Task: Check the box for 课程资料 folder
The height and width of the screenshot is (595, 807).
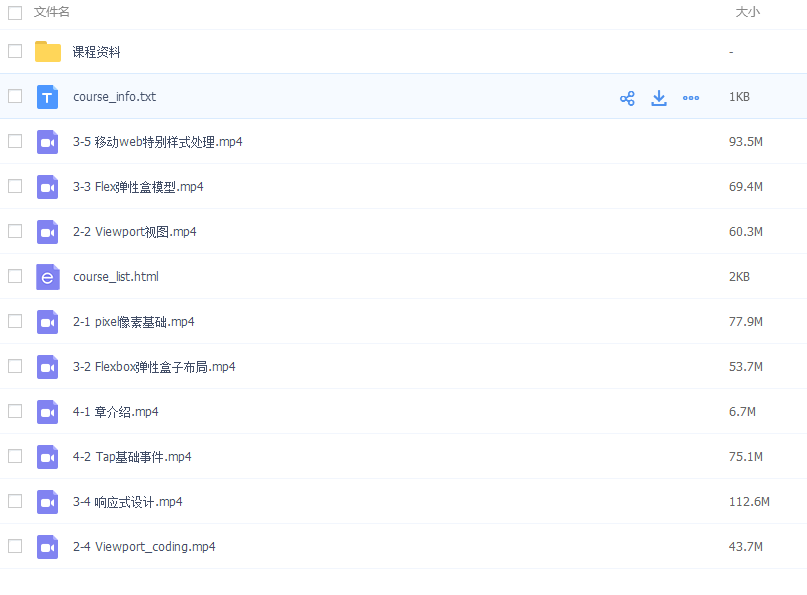Action: [x=15, y=51]
